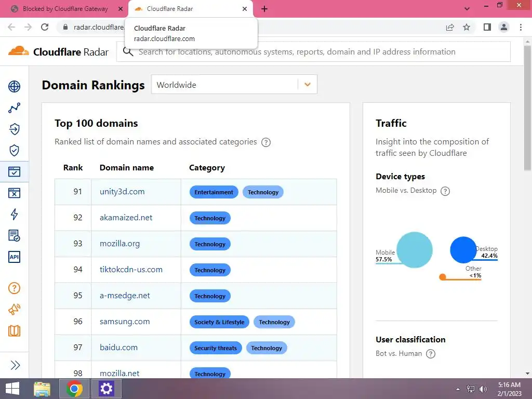Screen dimensions: 532x399
Task: Open the window with X sidebar icon
Action: (x=14, y=193)
